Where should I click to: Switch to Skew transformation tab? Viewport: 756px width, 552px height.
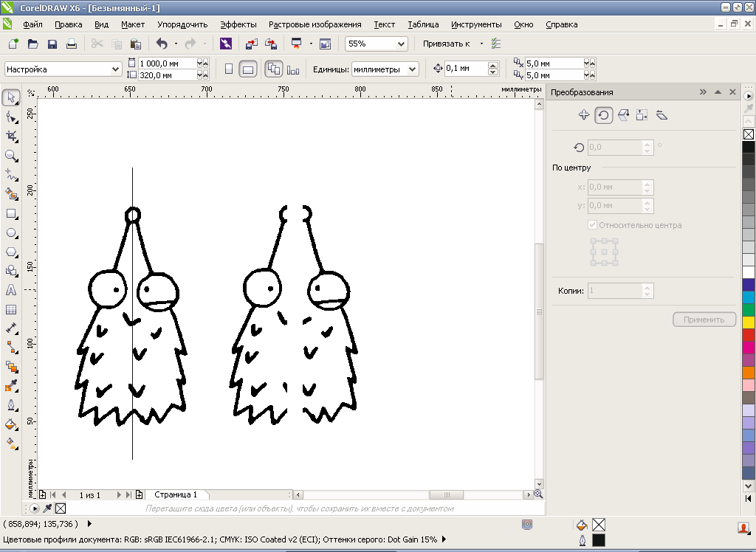pos(661,114)
